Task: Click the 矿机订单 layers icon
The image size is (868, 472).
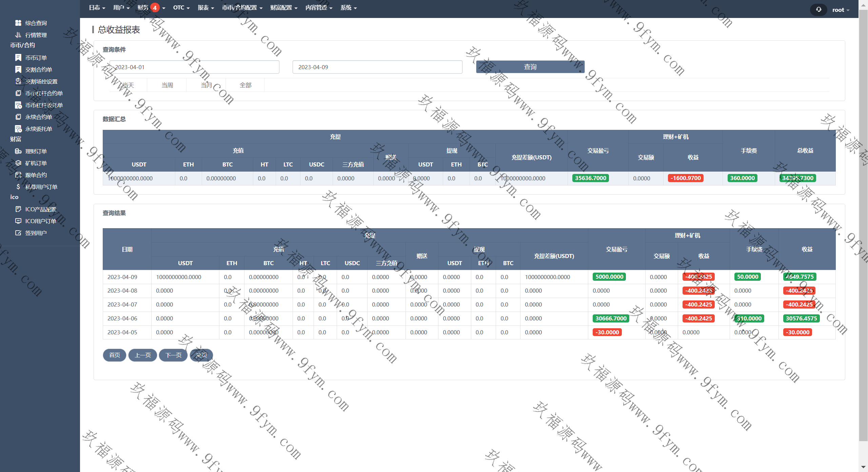Action: pos(18,163)
